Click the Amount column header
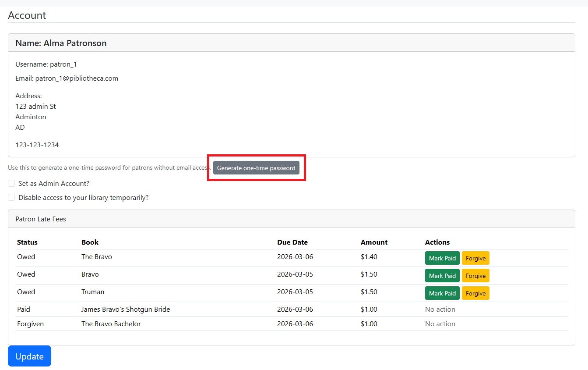 pyautogui.click(x=374, y=242)
